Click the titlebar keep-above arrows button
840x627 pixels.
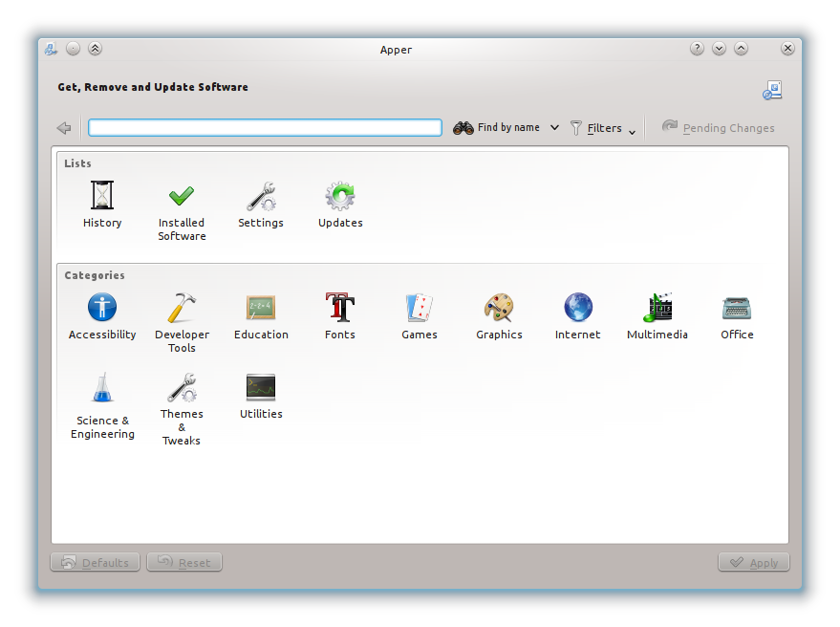point(95,49)
